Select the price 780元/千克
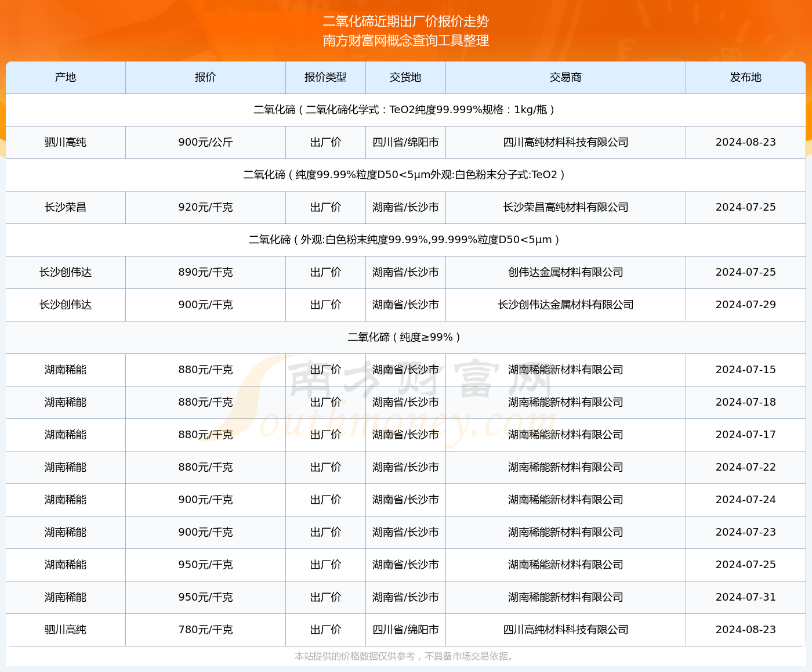Screen dimensions: 812x672 click(x=205, y=630)
